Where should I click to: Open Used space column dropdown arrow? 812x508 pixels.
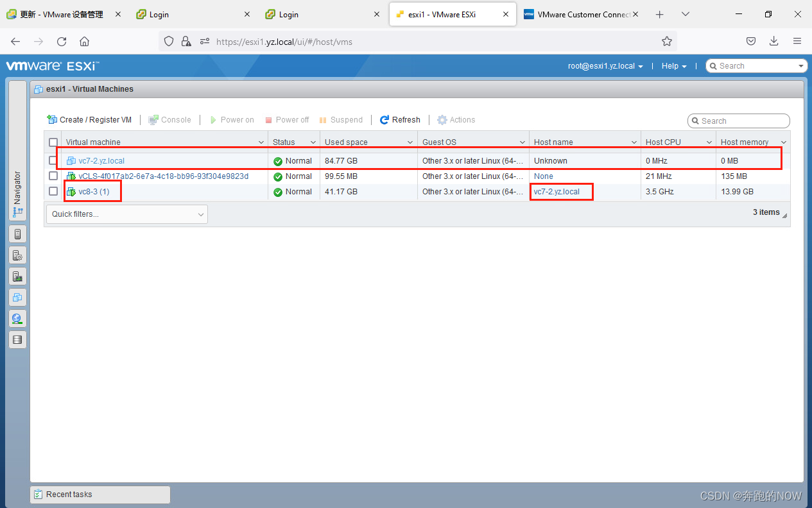[x=411, y=142]
